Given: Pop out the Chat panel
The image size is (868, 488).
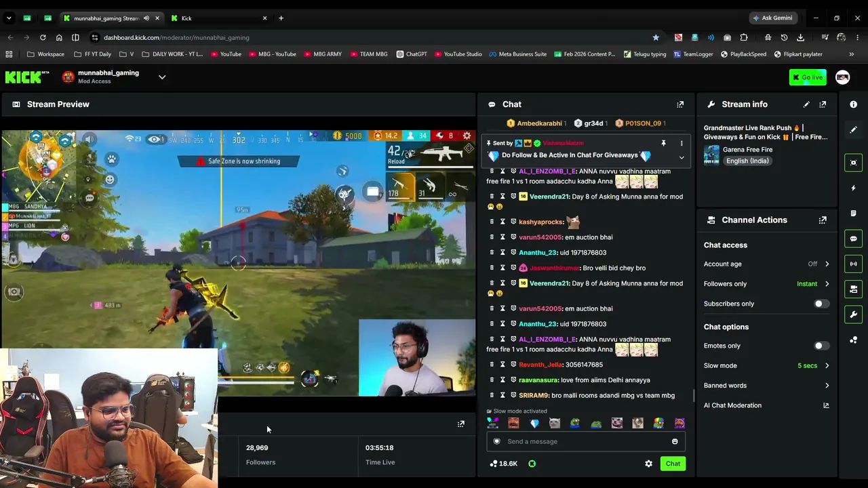Looking at the screenshot, I should click(680, 104).
